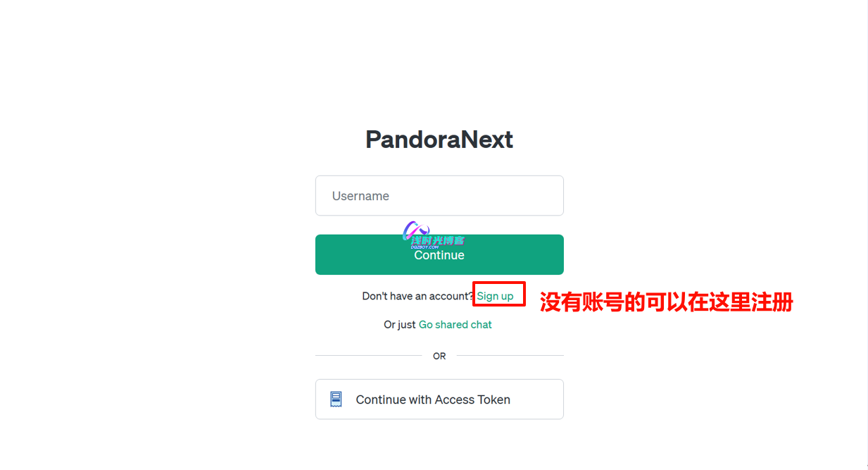Open the Sign up link
The image size is (868, 470).
click(495, 296)
